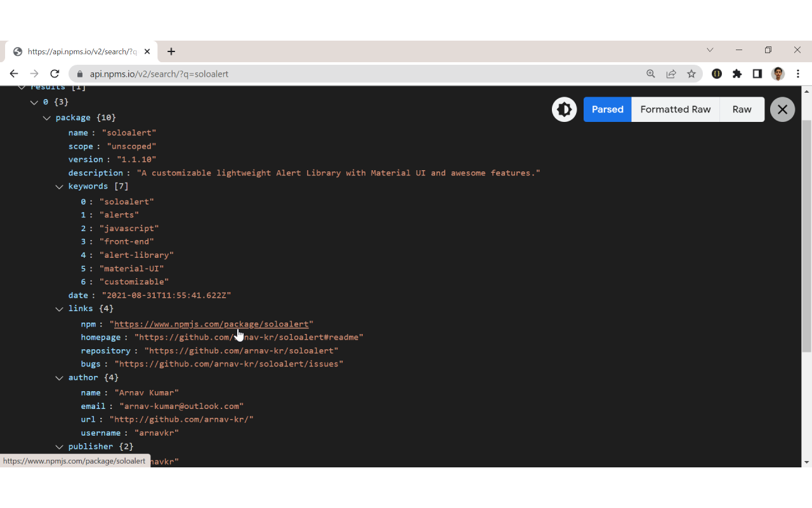The height and width of the screenshot is (508, 812).
Task: Restore down the Chrome window
Action: [x=768, y=50]
